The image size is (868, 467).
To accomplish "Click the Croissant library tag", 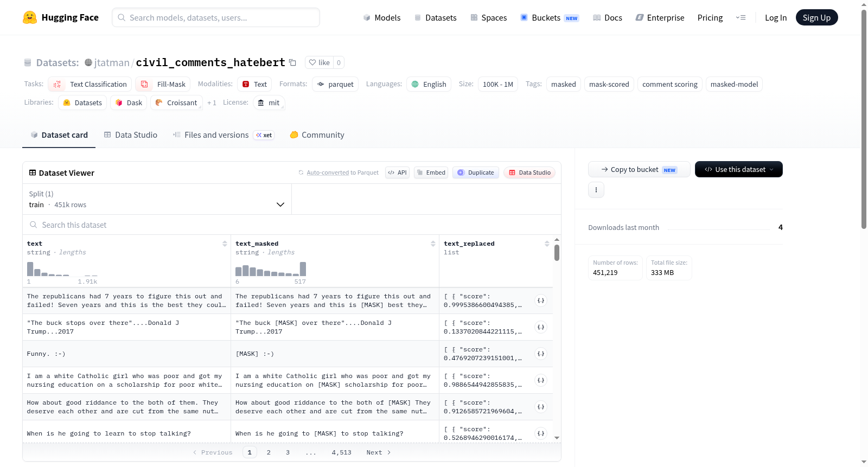I will 176,103.
